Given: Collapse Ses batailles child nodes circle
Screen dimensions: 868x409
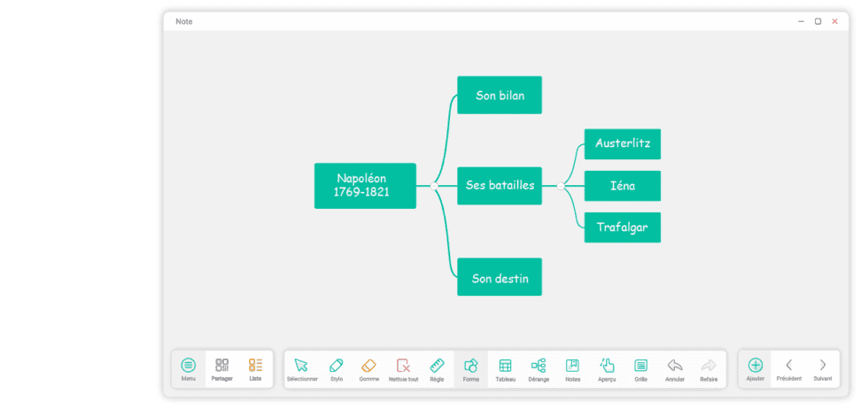Looking at the screenshot, I should point(561,187).
